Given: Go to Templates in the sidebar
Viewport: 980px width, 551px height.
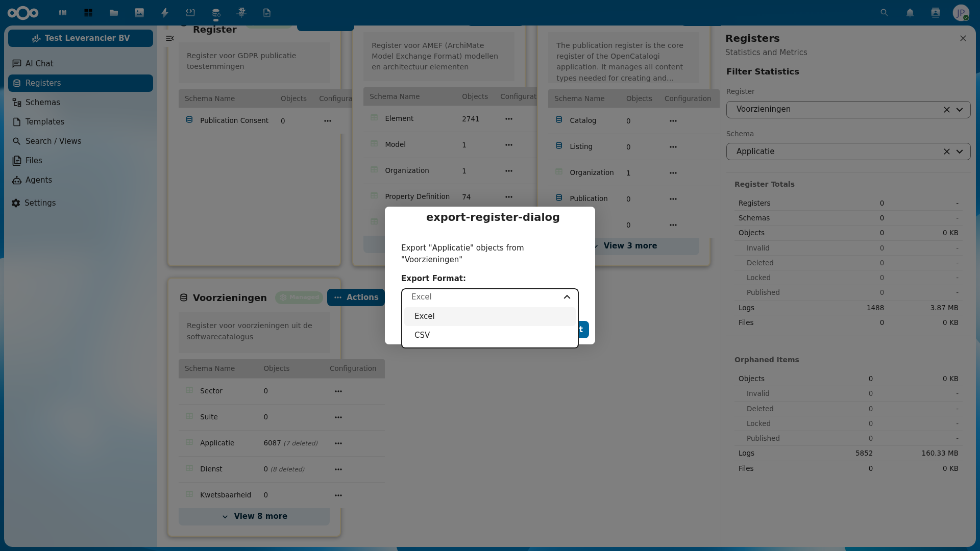Looking at the screenshot, I should tap(44, 121).
